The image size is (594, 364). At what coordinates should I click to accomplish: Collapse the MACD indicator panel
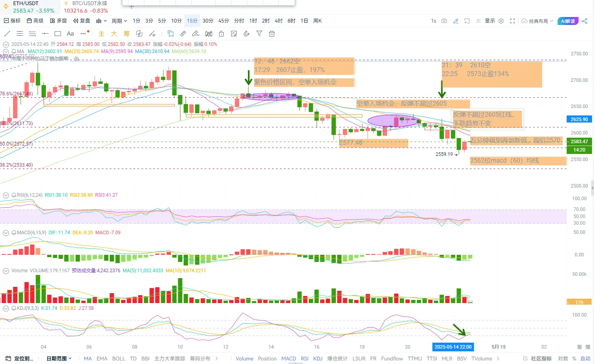pyautogui.click(x=6, y=233)
